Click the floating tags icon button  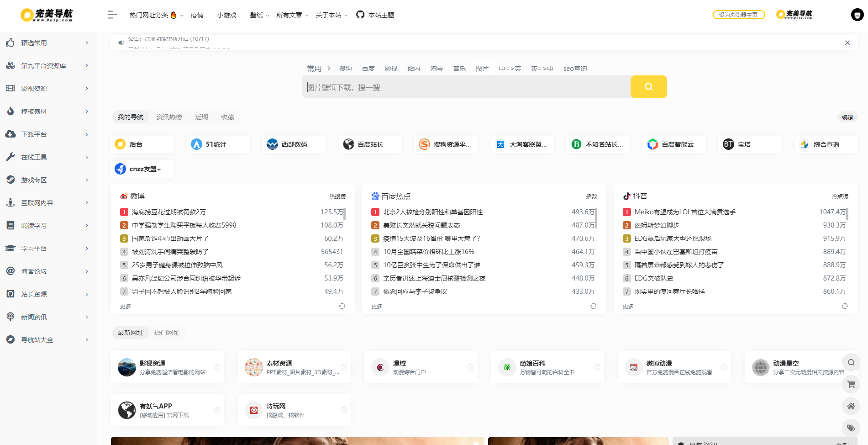851,428
